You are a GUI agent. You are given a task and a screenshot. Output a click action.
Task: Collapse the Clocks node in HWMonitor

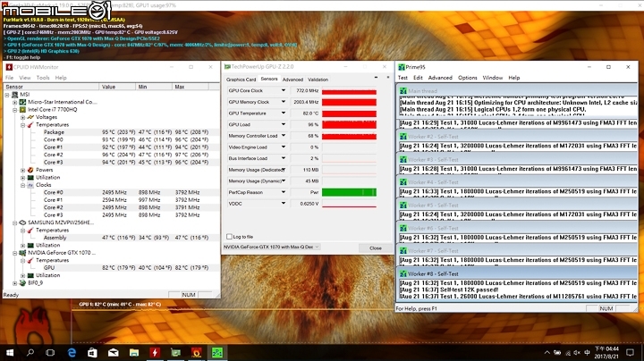(22, 186)
